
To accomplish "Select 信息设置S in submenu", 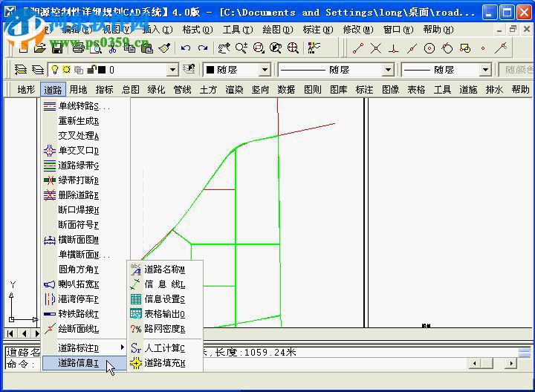I will (x=165, y=299).
